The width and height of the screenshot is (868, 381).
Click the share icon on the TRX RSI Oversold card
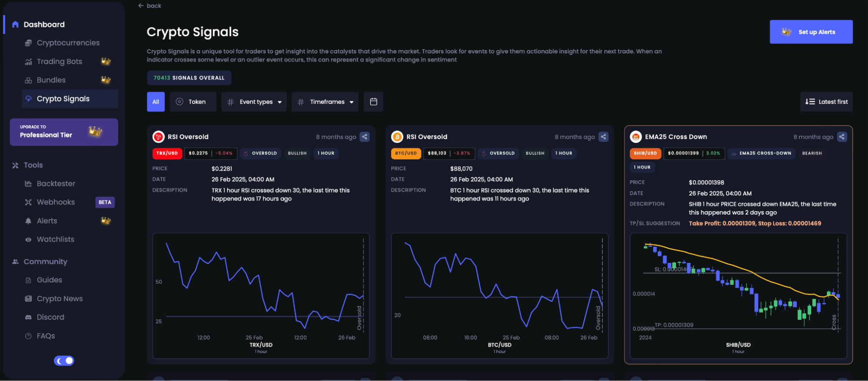coord(364,137)
